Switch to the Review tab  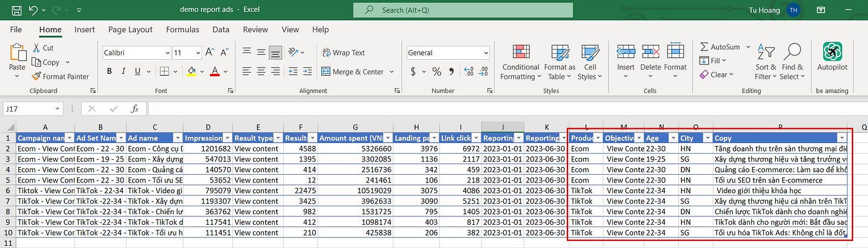[255, 29]
